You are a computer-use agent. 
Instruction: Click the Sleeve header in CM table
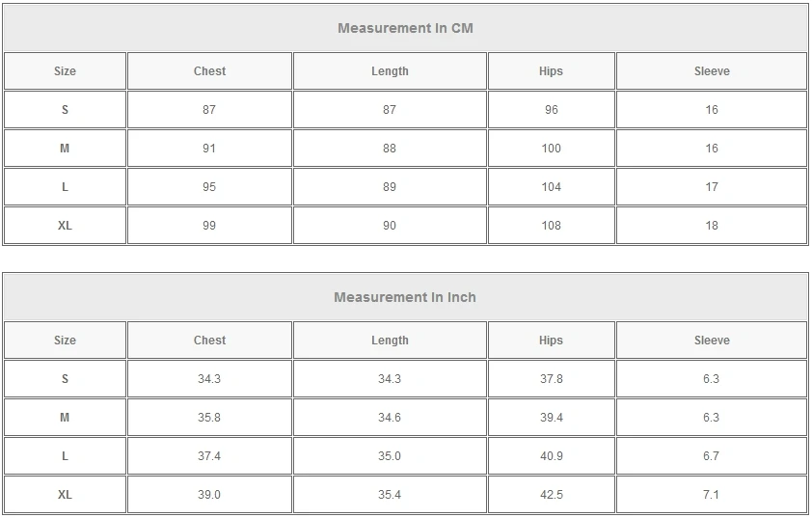coord(712,71)
